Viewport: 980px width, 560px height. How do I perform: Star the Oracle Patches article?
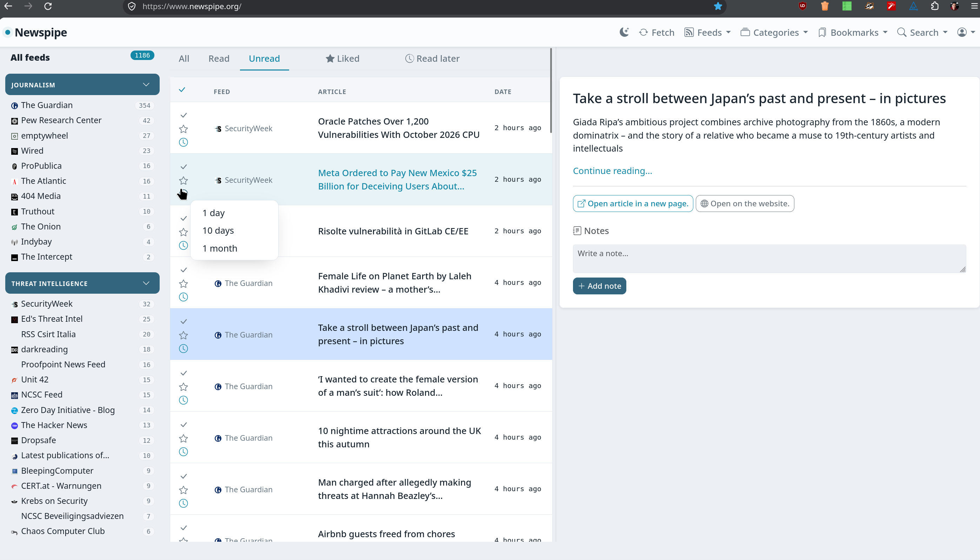click(184, 129)
